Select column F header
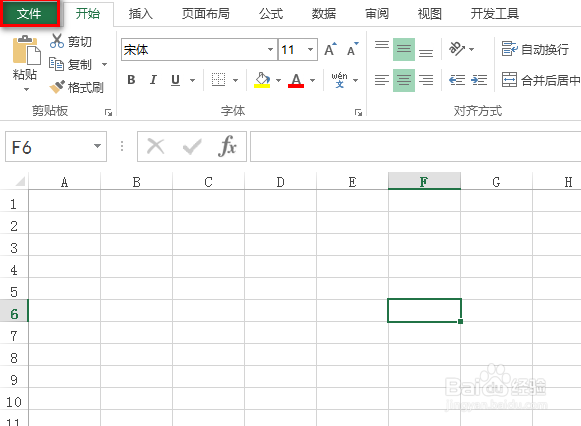 (424, 182)
